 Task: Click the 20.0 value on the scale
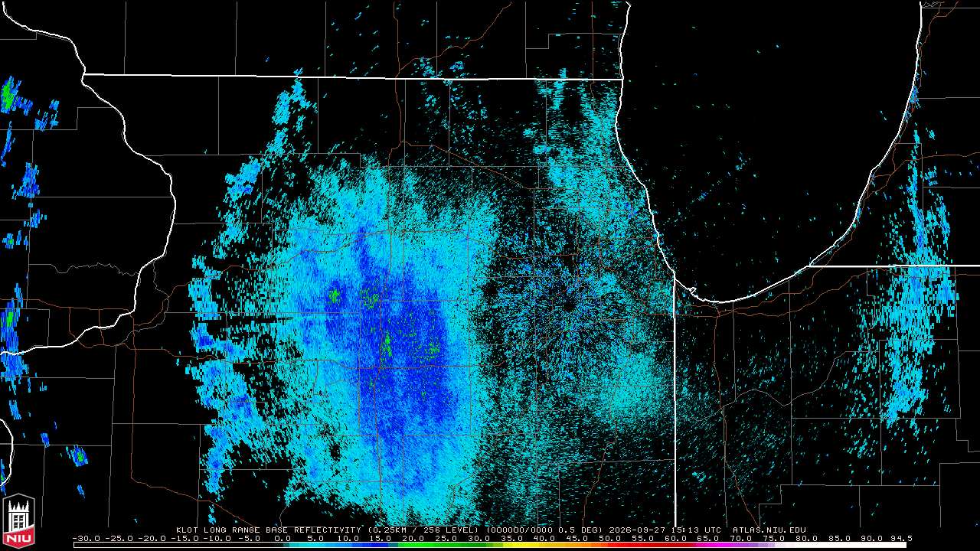(413, 538)
